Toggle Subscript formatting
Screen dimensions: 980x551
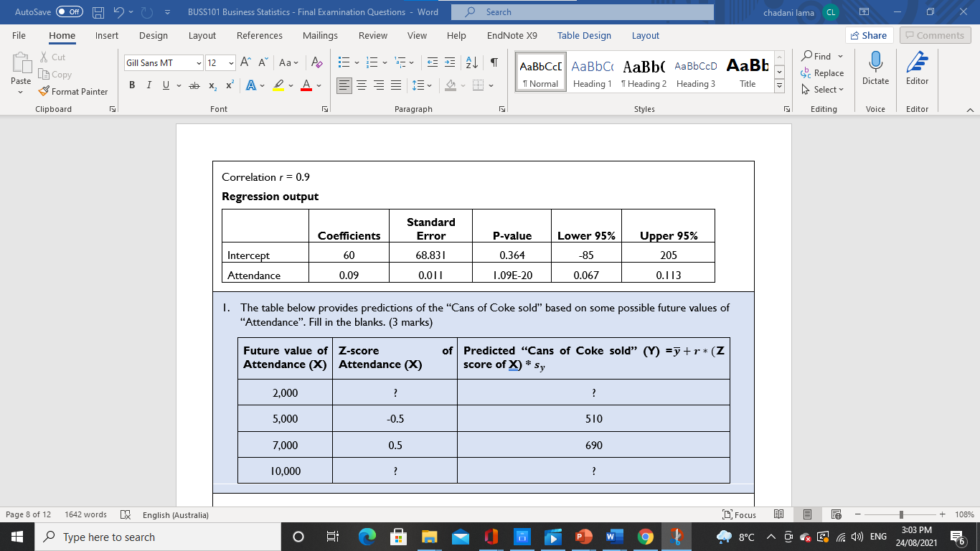pos(213,85)
